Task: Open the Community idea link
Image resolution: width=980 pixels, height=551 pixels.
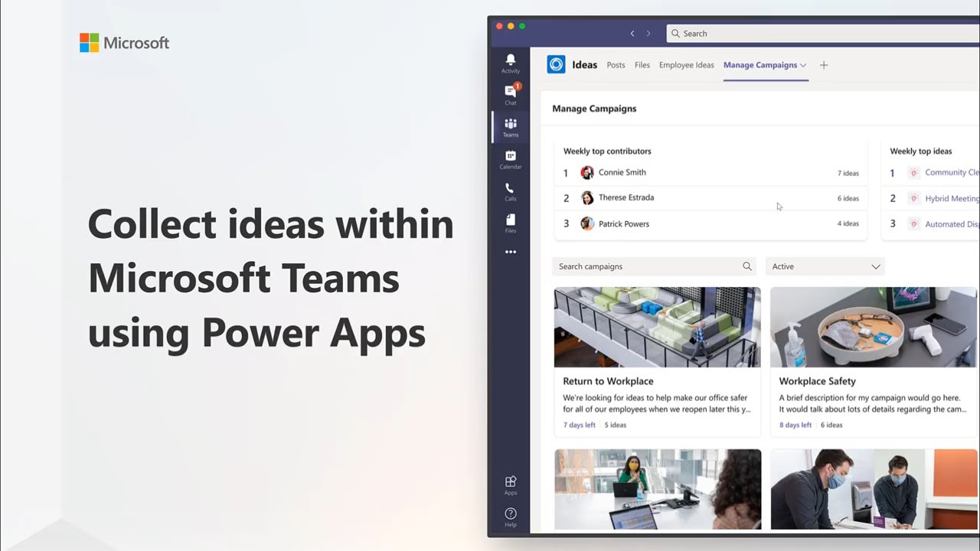Action: [x=952, y=173]
